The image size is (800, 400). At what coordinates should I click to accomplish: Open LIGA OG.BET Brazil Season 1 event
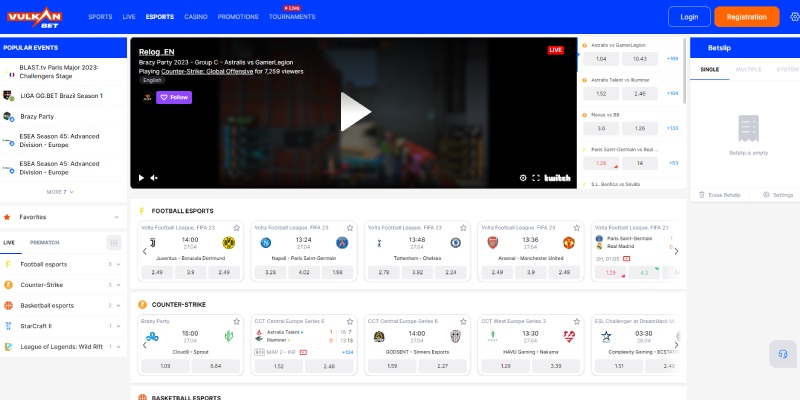coord(63,96)
